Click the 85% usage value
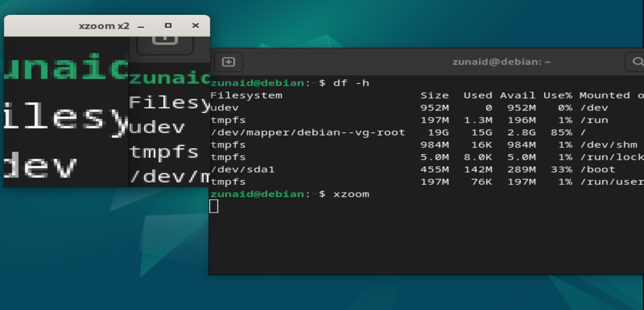 click(x=561, y=133)
